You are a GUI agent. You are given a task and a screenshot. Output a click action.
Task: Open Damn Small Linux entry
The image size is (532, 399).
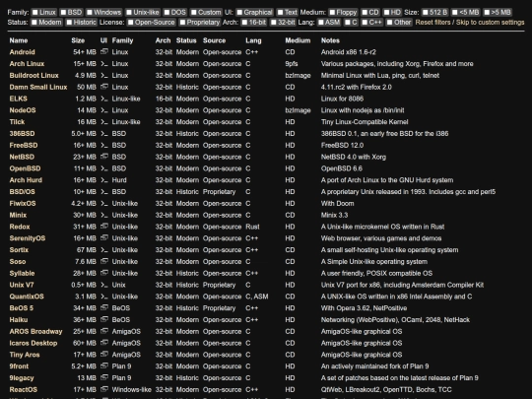click(x=38, y=88)
